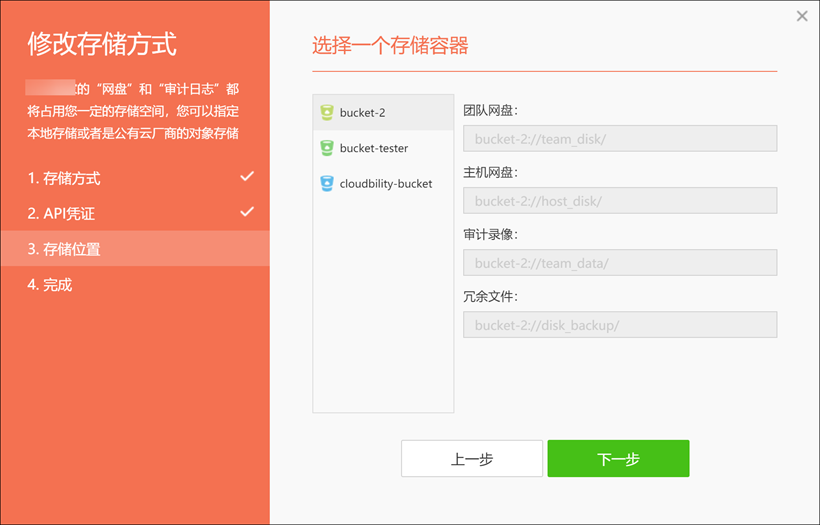
Task: Click the checkmark beside API凭证 step
Action: point(247,212)
